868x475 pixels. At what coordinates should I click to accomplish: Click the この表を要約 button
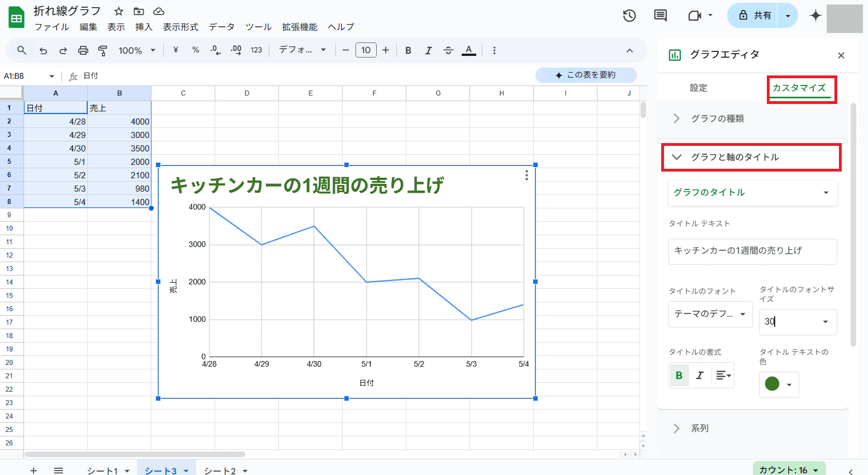point(586,75)
